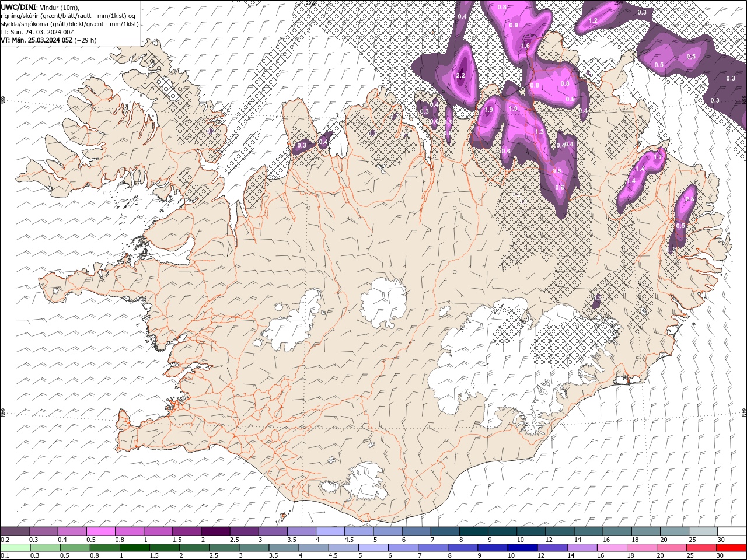Pick the bright pink snow swatch between 0.5 and 0.8
The height and width of the screenshot is (560, 747).
point(100,531)
